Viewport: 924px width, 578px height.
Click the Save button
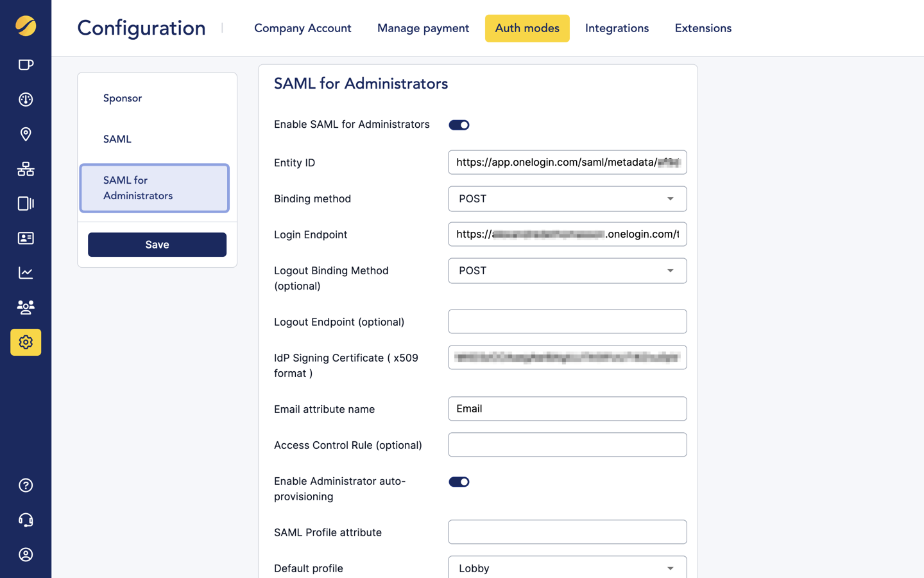click(x=157, y=244)
